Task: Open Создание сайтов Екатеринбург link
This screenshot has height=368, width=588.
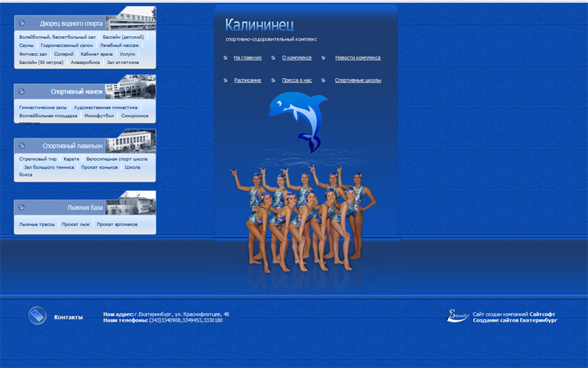Action: 515,320
